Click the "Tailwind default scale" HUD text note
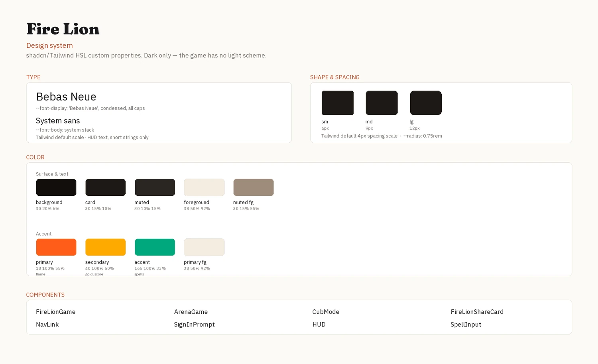The height and width of the screenshot is (364, 598). pos(92,138)
